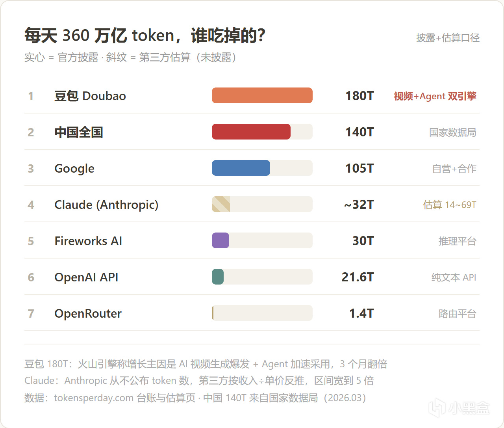This screenshot has width=504, height=428.
Task: Click the teal OpenAI API bar
Action: 218,277
